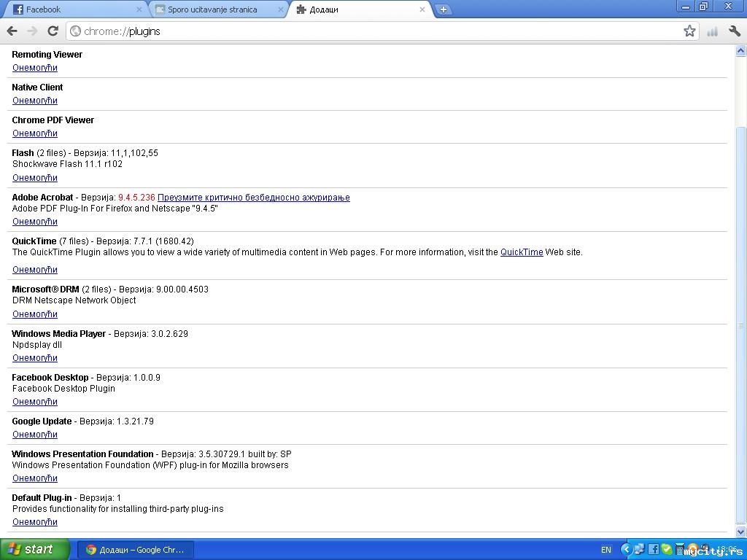The height and width of the screenshot is (560, 747).
Task: Click the forward navigation arrow
Action: tap(32, 31)
